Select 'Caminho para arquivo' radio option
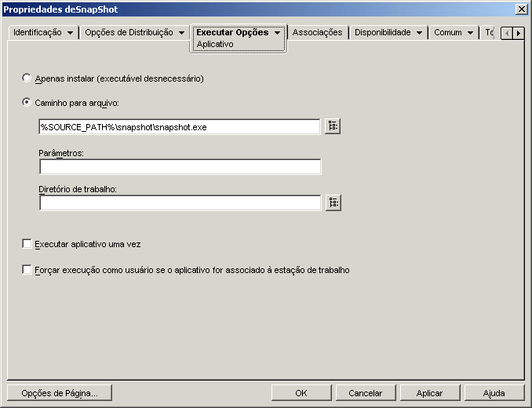532x408 pixels. point(27,102)
